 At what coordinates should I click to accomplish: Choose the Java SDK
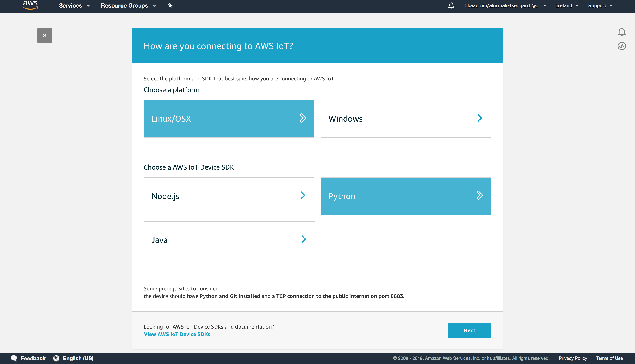click(x=229, y=240)
